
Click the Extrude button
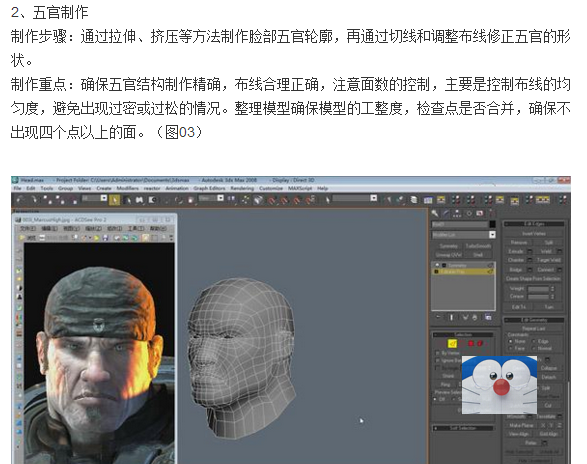tap(515, 251)
